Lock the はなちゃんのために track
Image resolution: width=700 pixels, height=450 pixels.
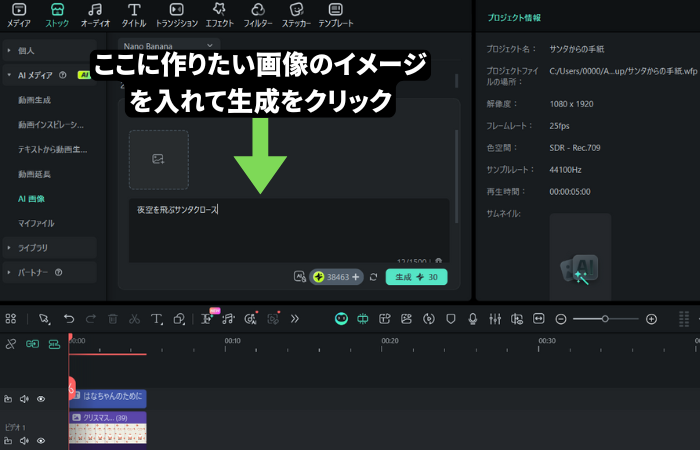click(8, 399)
